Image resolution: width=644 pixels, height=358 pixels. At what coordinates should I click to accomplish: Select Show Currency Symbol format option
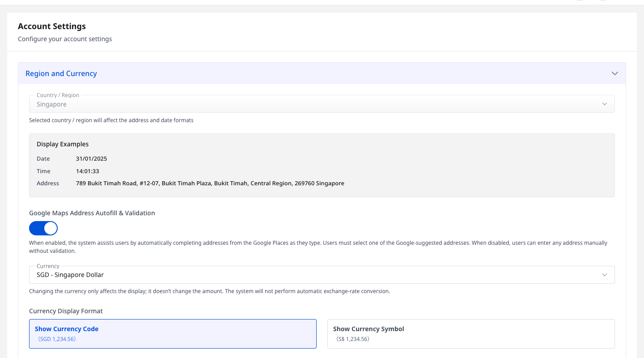pyautogui.click(x=471, y=334)
